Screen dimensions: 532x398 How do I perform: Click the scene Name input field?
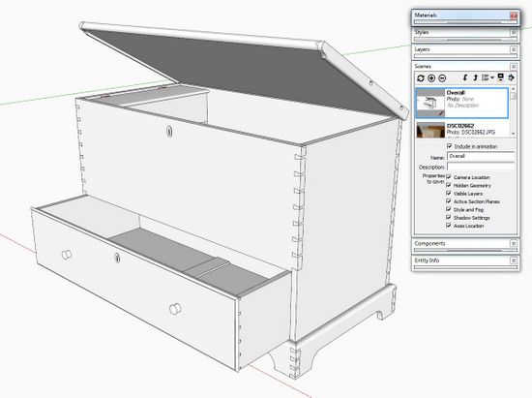coord(481,156)
